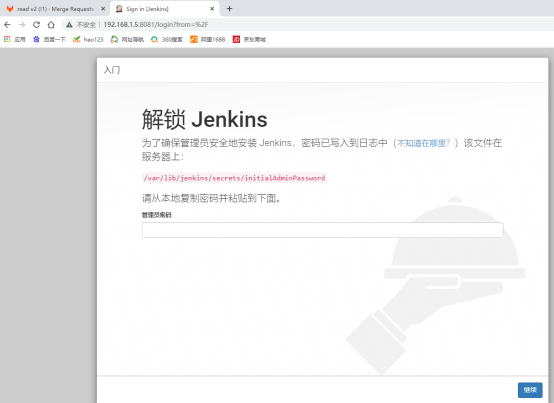Click the 不知道在哪里? help link
554x403 pixels.
[x=424, y=143]
